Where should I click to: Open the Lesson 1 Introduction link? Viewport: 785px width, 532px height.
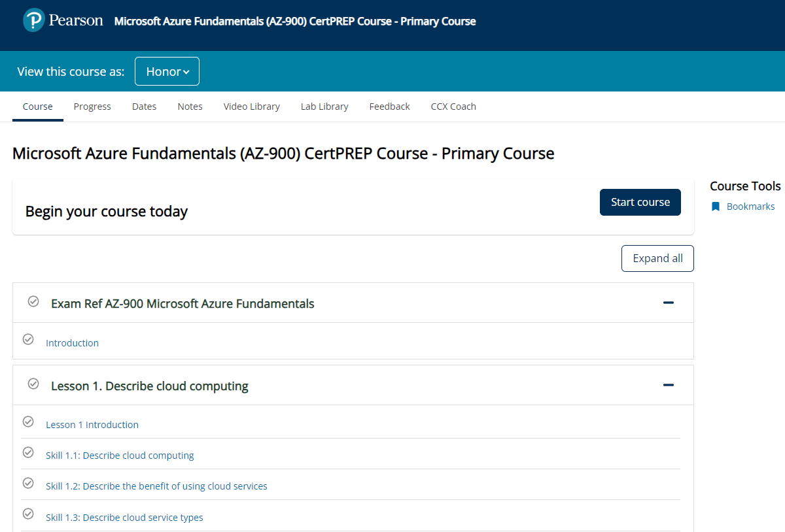pyautogui.click(x=92, y=425)
